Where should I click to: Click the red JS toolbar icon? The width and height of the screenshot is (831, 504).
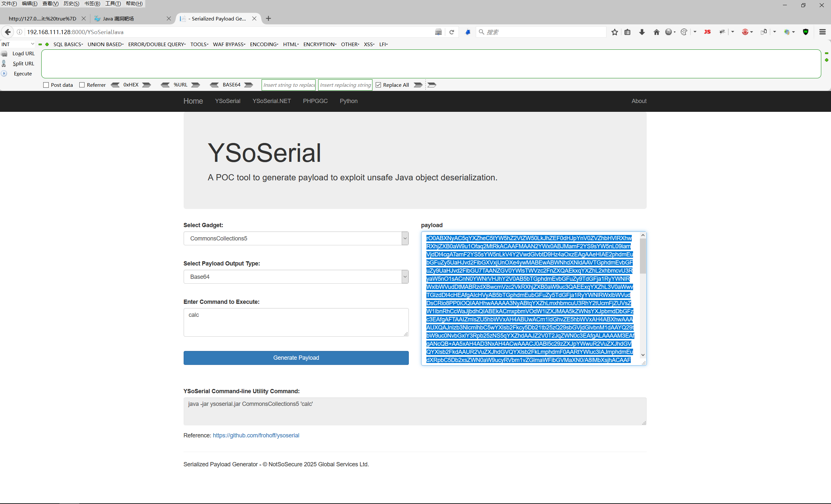[707, 32]
